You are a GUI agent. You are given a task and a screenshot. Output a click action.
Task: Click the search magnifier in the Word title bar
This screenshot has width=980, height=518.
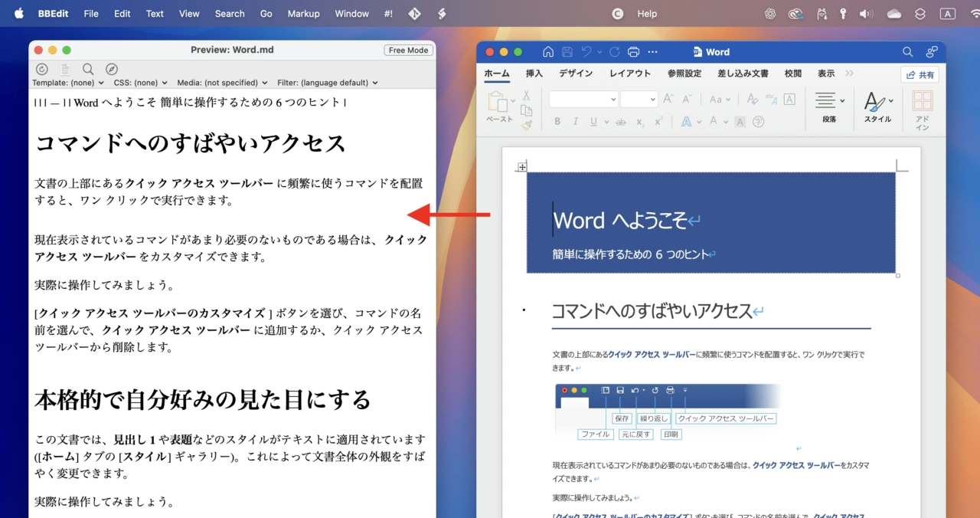click(907, 52)
